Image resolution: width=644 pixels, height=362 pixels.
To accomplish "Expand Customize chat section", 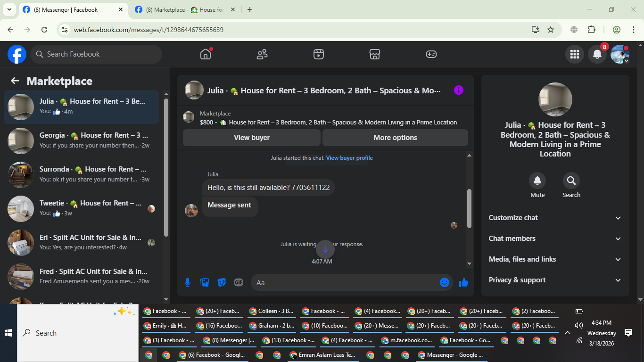I will click(x=555, y=218).
